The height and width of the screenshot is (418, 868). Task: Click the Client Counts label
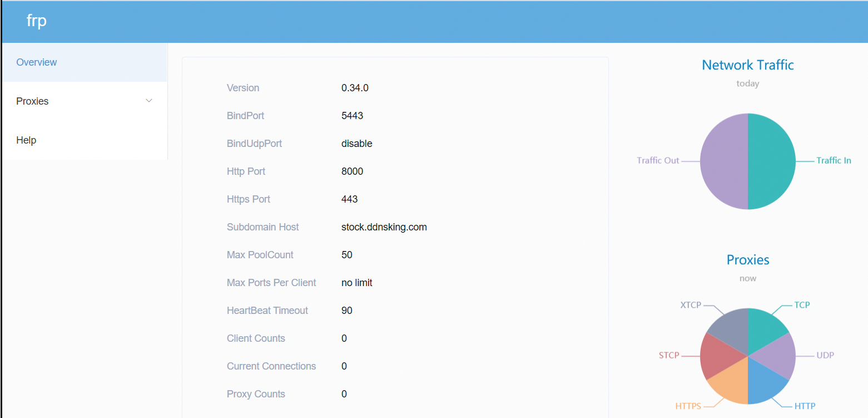(x=256, y=338)
